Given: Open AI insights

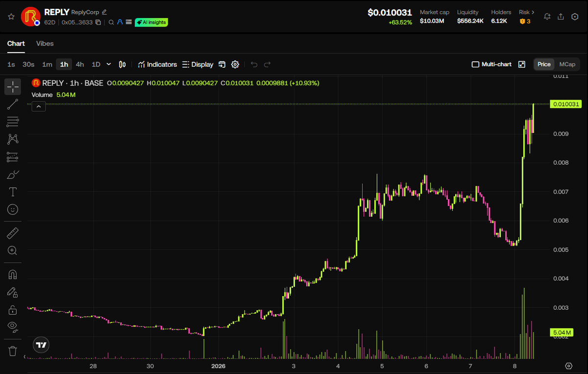Looking at the screenshot, I should coord(151,22).
